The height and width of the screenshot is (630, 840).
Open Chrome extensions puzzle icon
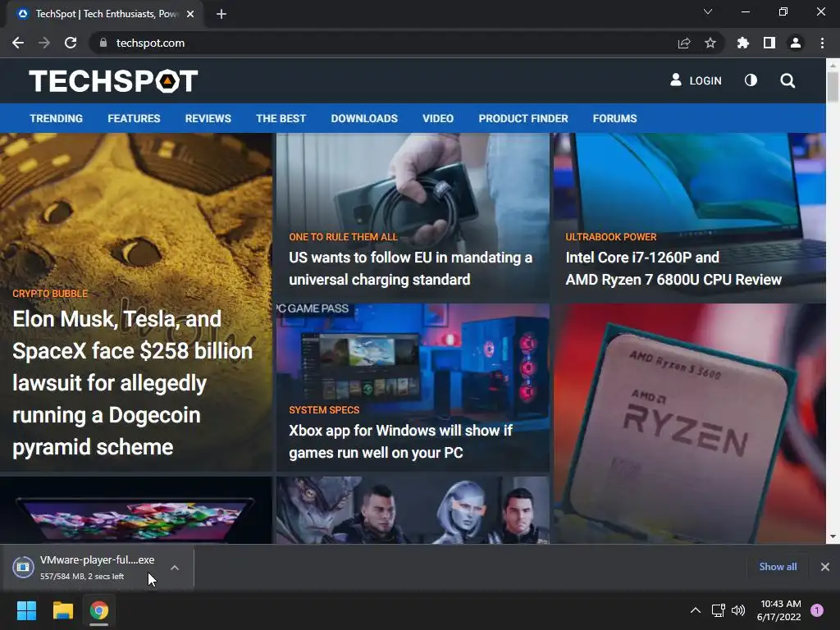pos(743,43)
